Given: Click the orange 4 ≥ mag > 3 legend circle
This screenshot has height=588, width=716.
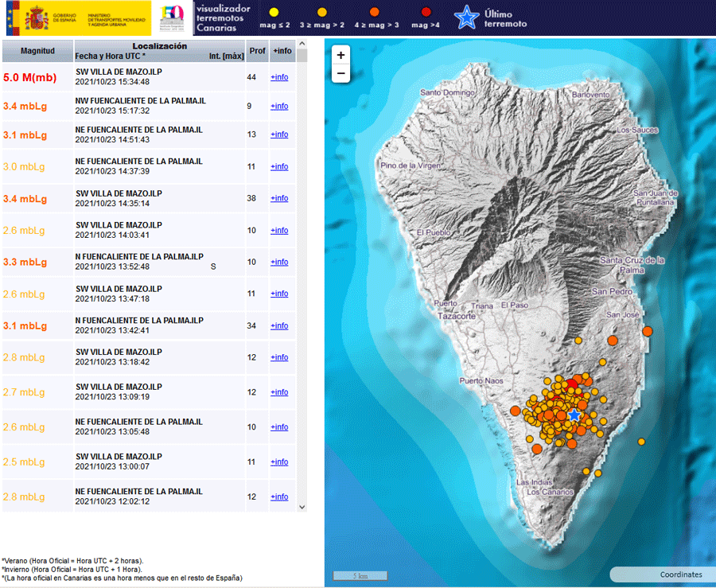Looking at the screenshot, I should (375, 12).
